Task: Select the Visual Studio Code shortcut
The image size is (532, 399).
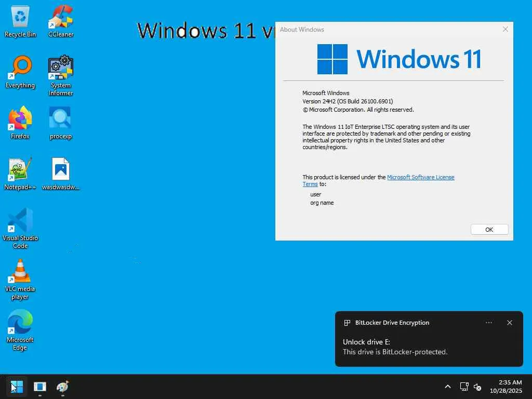Action: (20, 229)
